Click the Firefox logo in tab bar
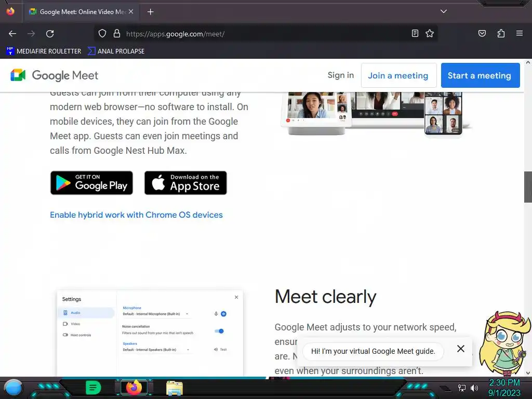This screenshot has height=399, width=532. coord(10,11)
